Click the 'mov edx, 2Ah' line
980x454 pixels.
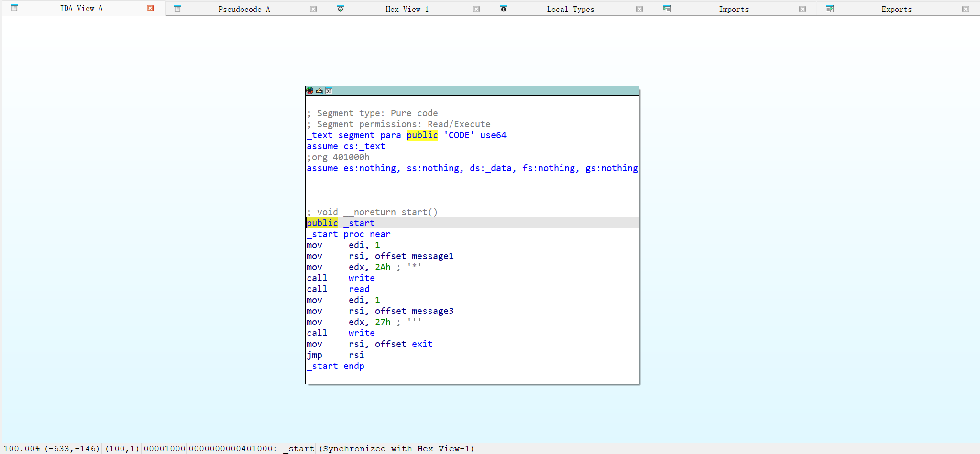pyautogui.click(x=364, y=267)
